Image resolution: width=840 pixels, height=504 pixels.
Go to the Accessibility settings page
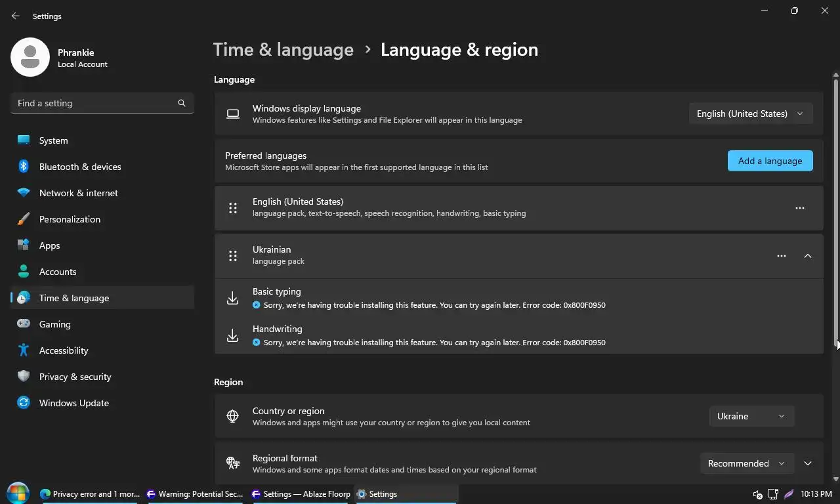[x=64, y=350]
